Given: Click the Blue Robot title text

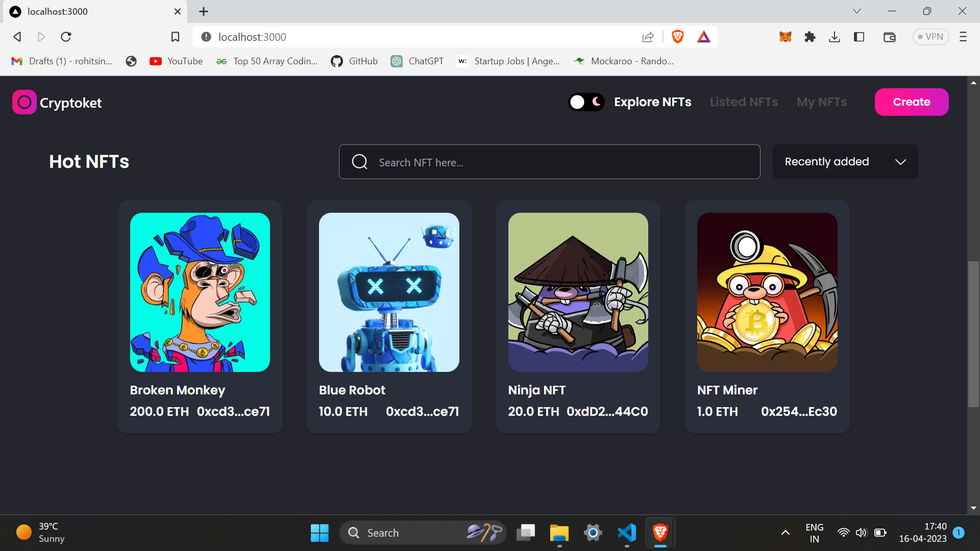Looking at the screenshot, I should (x=352, y=390).
